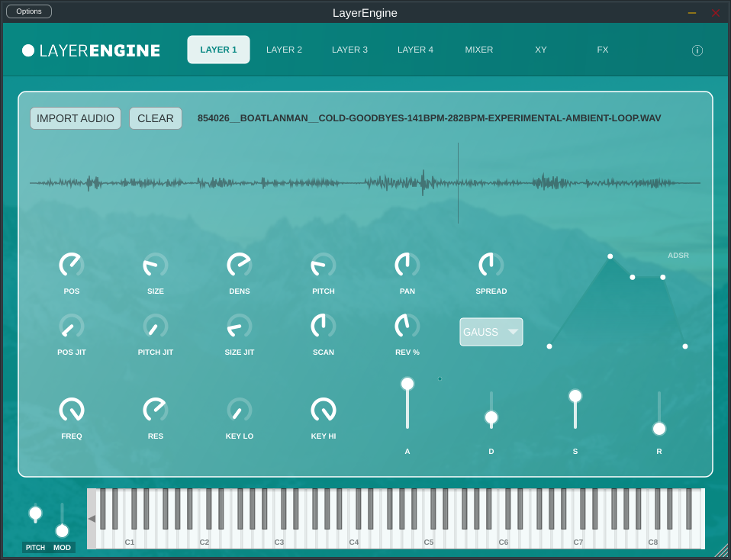Click the ADSR label text
The height and width of the screenshot is (560, 731).
(678, 256)
